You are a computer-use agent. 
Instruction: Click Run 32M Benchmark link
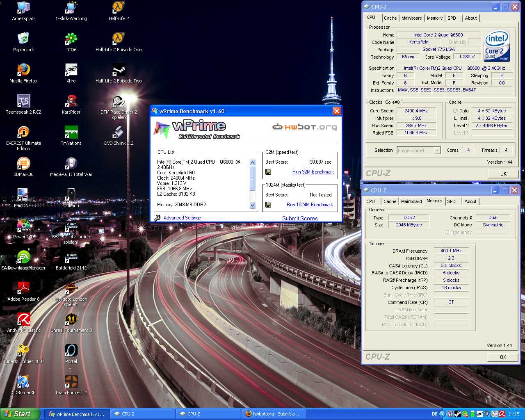pyautogui.click(x=313, y=172)
